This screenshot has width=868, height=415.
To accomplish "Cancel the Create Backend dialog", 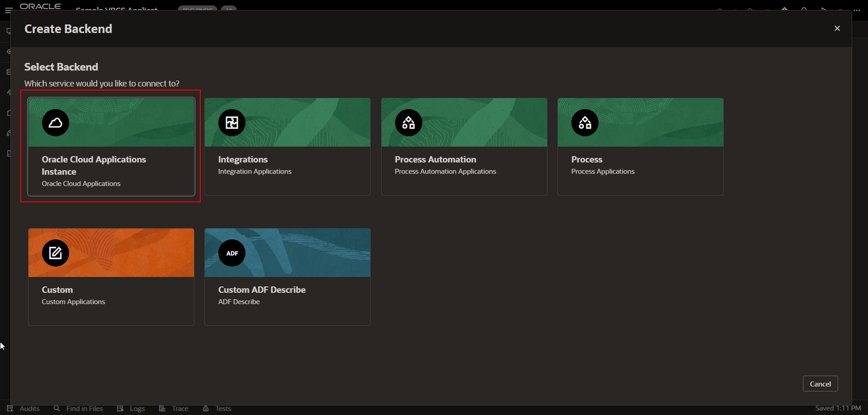I will pos(820,384).
